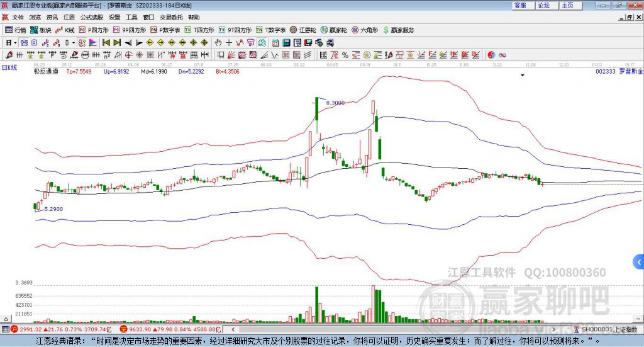Select the red pencil drawing tool

[9, 55]
